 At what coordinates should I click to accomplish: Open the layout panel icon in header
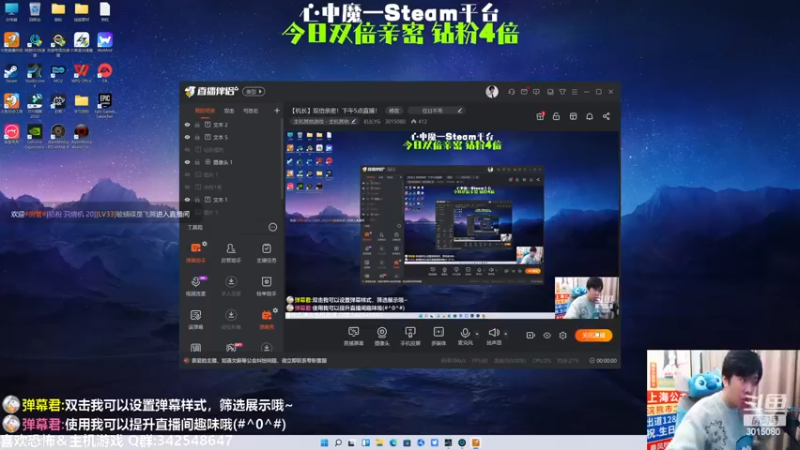(x=573, y=116)
